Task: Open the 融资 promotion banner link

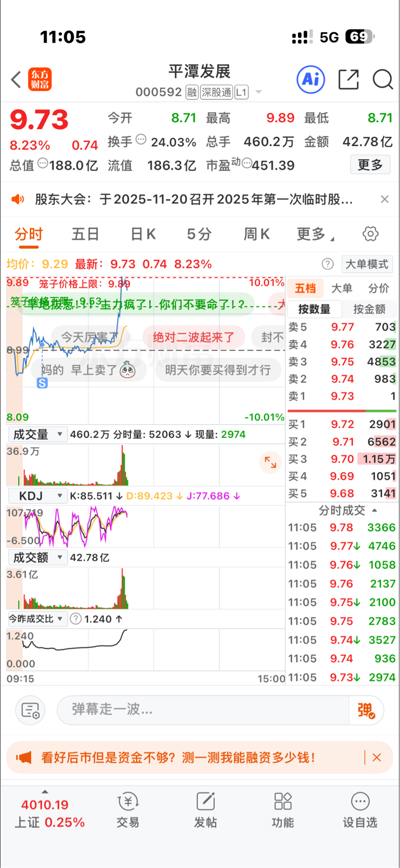Action: click(x=178, y=758)
